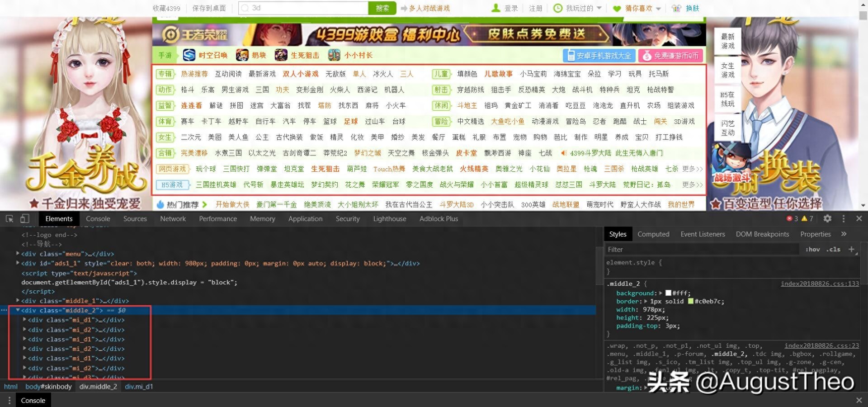The height and width of the screenshot is (407, 868).
Task: Click 女生游戏 sidebar tile
Action: [727, 70]
